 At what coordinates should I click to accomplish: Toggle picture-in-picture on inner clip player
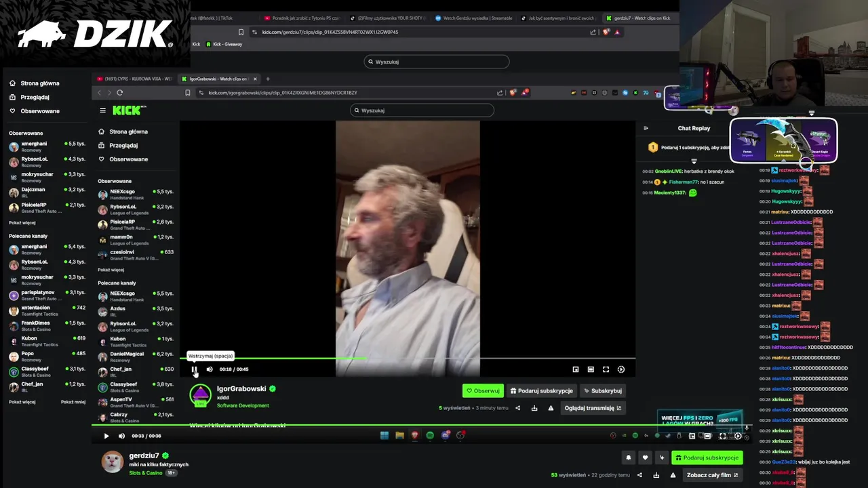click(x=576, y=369)
